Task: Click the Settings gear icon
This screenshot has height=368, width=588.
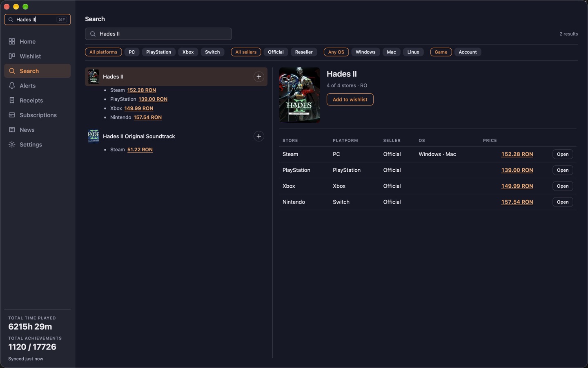Action: pyautogui.click(x=12, y=145)
